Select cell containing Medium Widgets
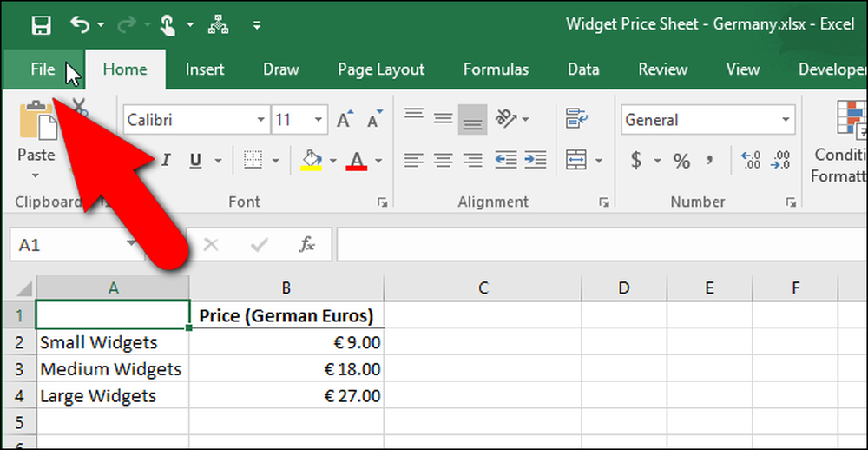 click(113, 369)
